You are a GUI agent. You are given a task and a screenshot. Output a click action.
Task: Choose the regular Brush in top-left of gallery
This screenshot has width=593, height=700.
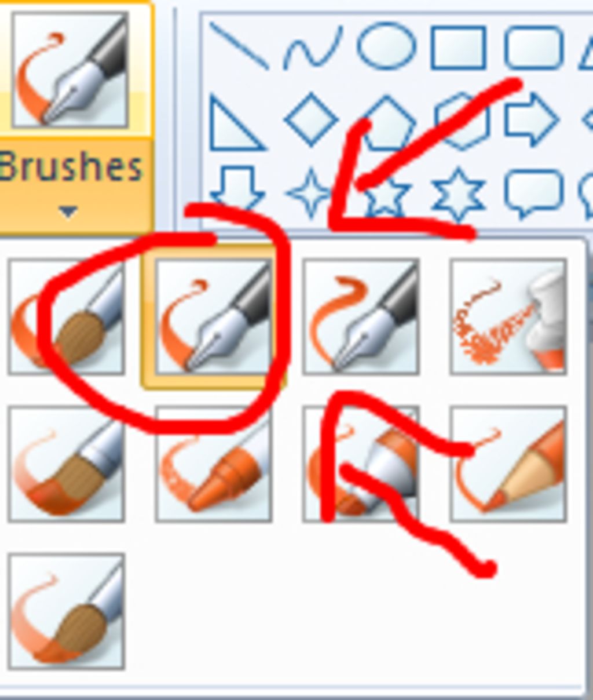[66, 316]
